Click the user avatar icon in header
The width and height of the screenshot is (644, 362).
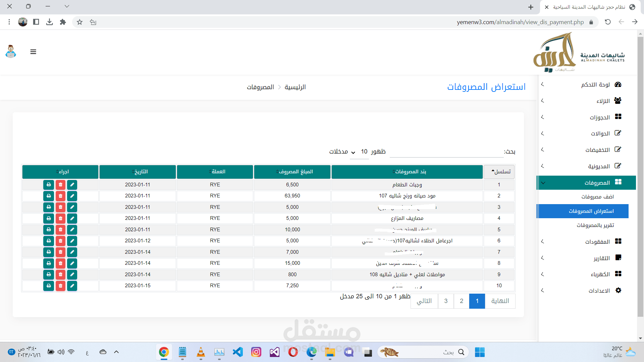11,52
